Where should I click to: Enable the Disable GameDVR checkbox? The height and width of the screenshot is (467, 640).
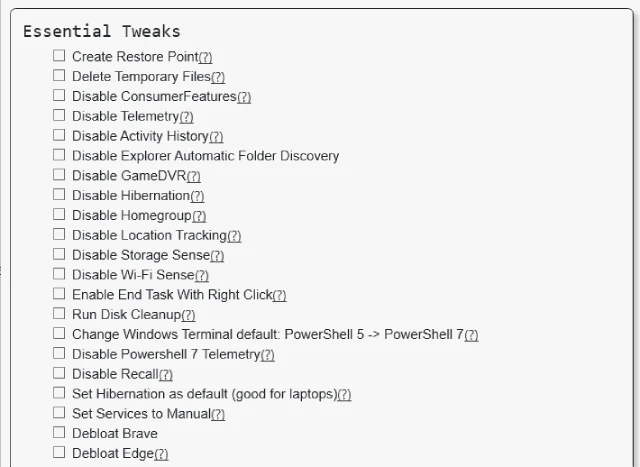[59, 175]
